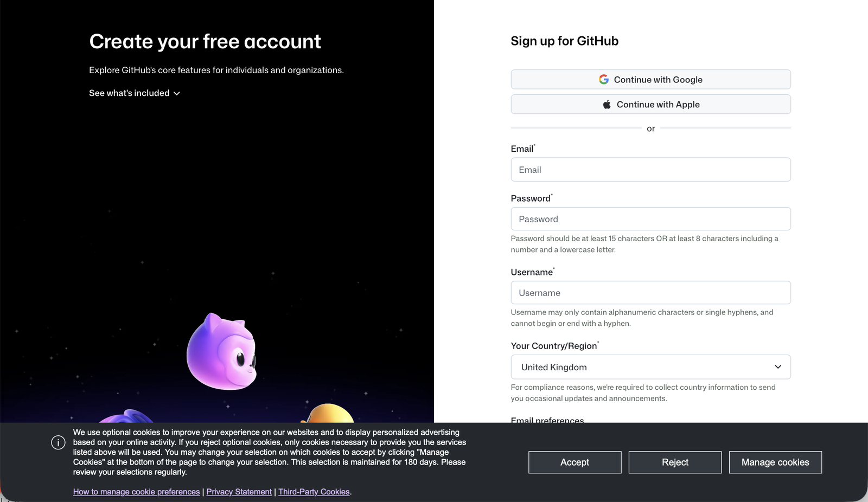Open Manage cookies settings

click(775, 462)
